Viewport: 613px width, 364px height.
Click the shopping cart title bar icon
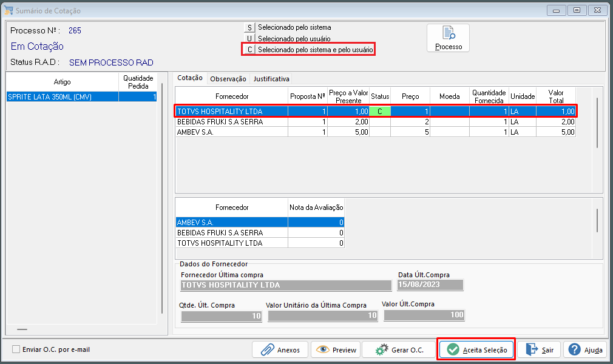pyautogui.click(x=8, y=10)
